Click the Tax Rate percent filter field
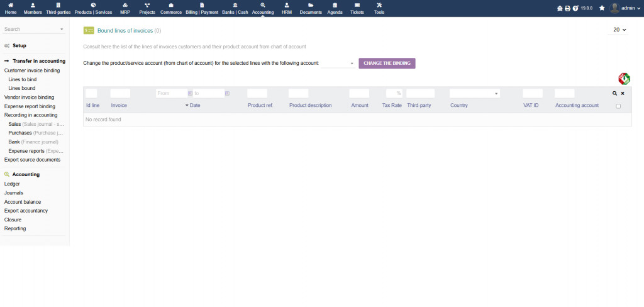Viewport: 644px width, 307px height. [394, 93]
